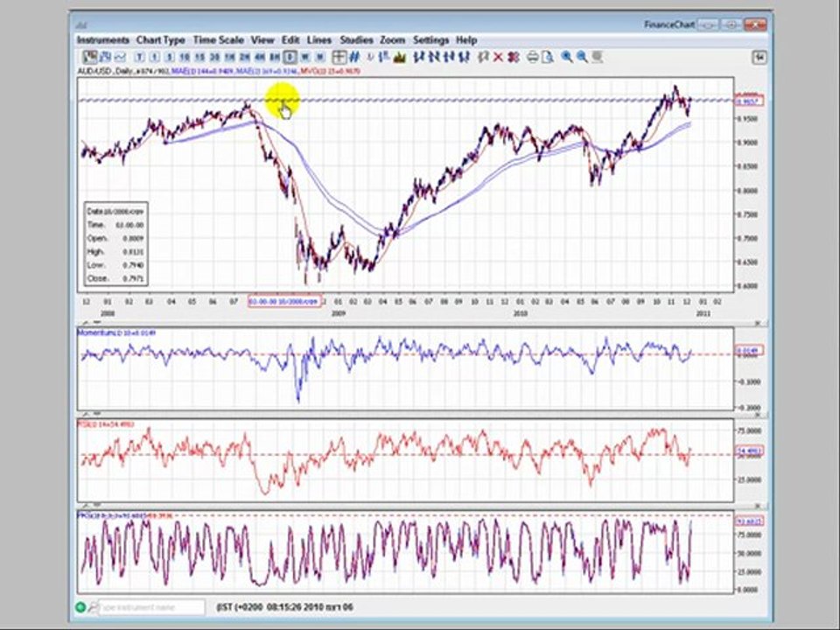Image resolution: width=840 pixels, height=630 pixels.
Task: Click the red X delete icon
Action: (498, 57)
